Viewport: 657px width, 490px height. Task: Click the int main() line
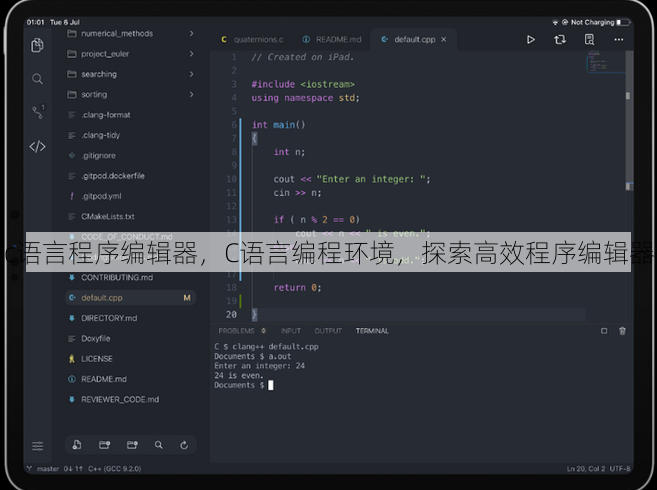point(279,125)
